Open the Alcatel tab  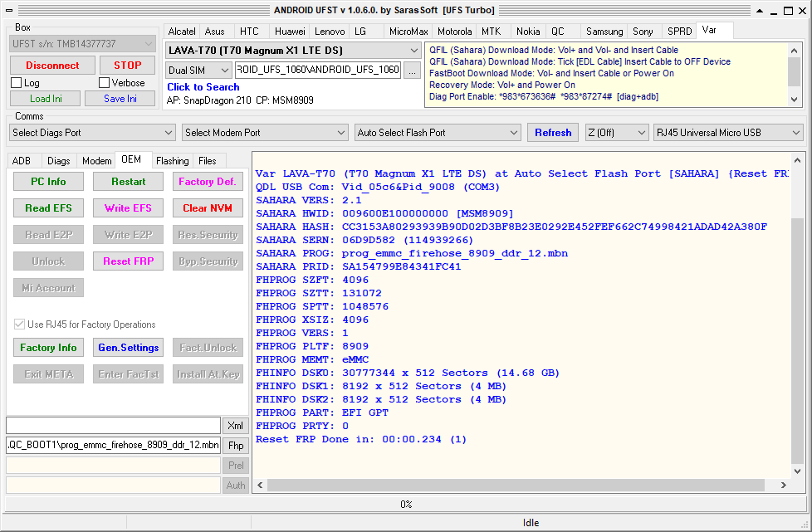pyautogui.click(x=181, y=32)
